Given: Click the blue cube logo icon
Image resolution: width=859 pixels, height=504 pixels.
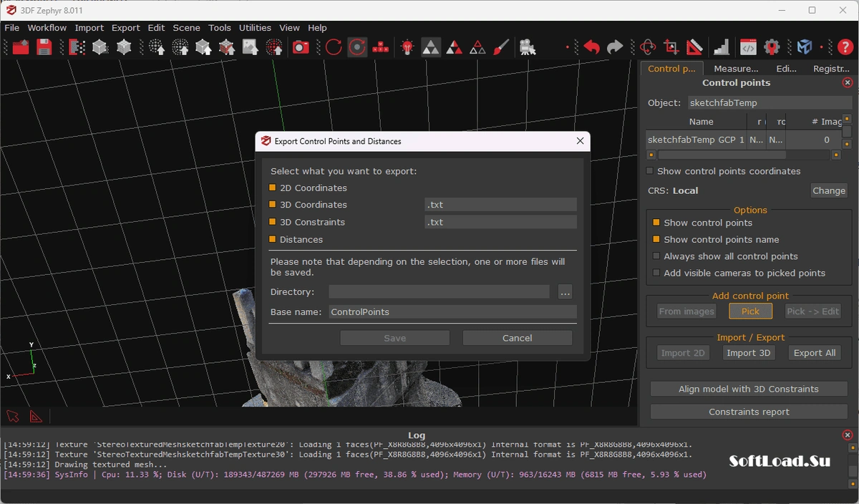Looking at the screenshot, I should (805, 47).
